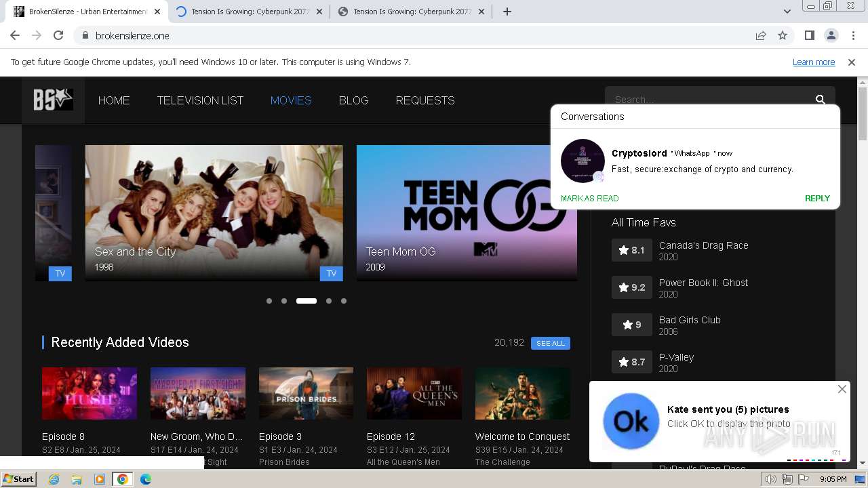Open Power Book II: Ghost favorite
The height and width of the screenshot is (488, 868).
tap(703, 283)
